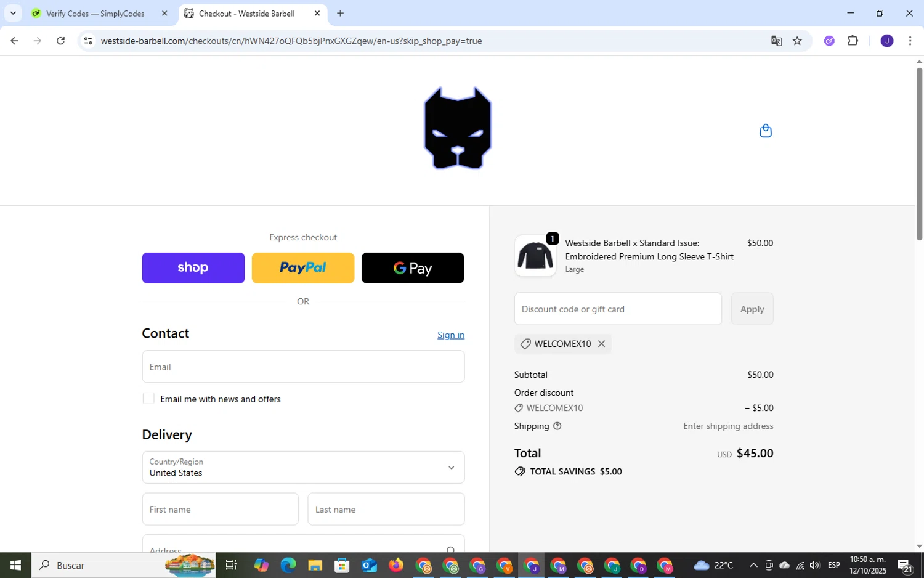Image resolution: width=924 pixels, height=578 pixels.
Task: Click the shipping info question mark icon
Action: (557, 426)
